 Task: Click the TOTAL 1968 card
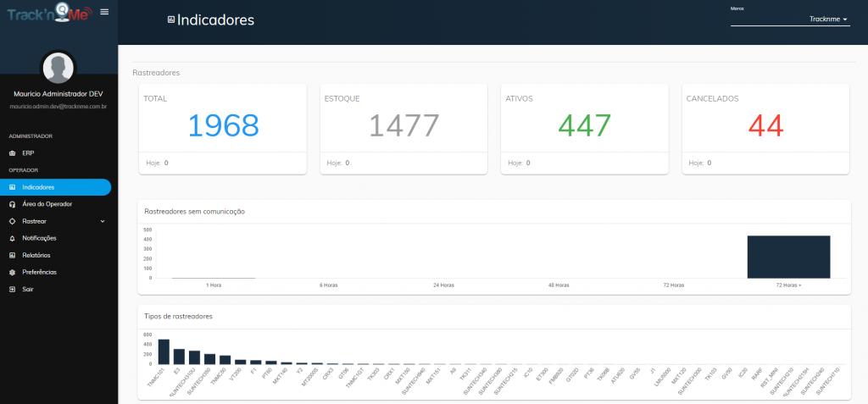tap(223, 130)
